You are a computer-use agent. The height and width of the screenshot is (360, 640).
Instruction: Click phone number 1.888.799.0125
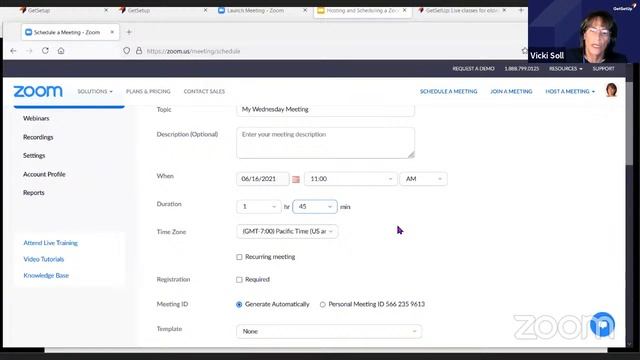pyautogui.click(x=522, y=69)
